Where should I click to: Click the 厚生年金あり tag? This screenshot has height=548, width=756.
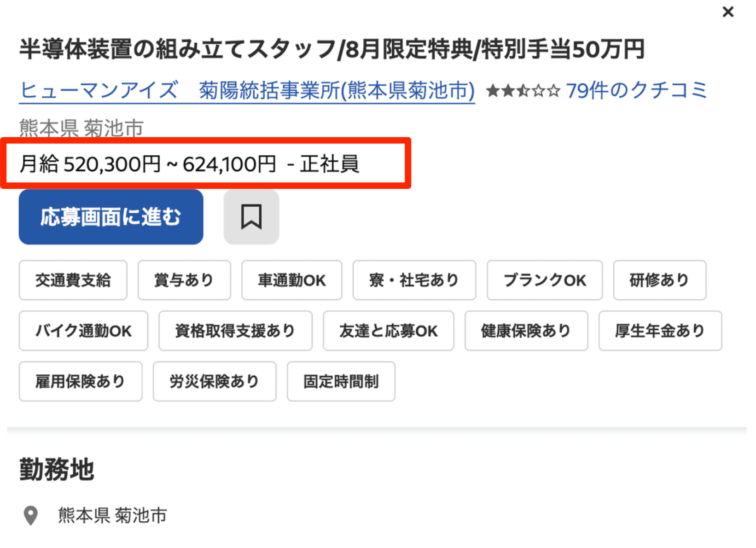coord(660,331)
